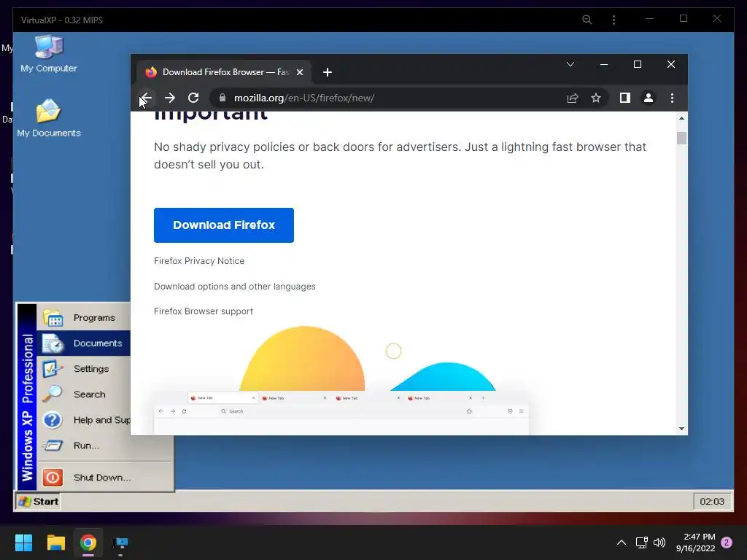747x560 pixels.
Task: Click the page scrollbar up arrow
Action: click(682, 118)
